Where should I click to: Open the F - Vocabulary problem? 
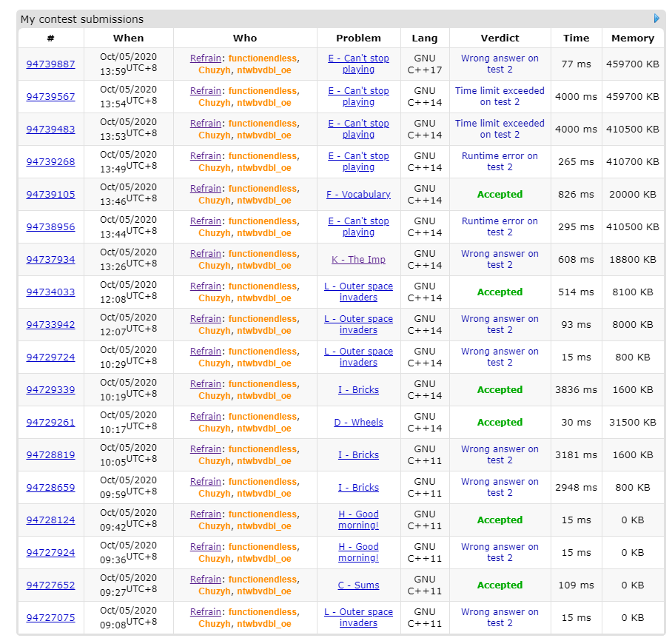pyautogui.click(x=358, y=195)
